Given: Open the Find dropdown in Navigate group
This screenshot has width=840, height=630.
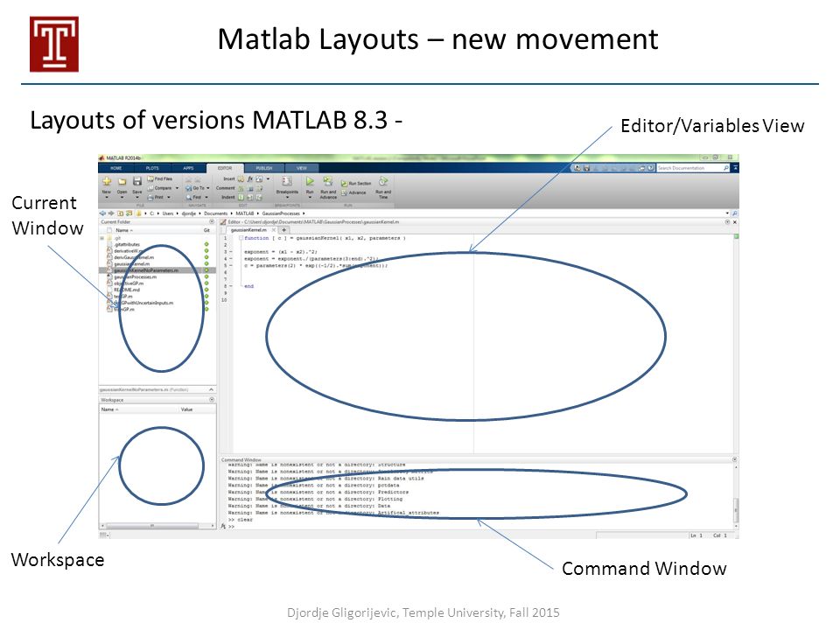Looking at the screenshot, I should [206, 198].
